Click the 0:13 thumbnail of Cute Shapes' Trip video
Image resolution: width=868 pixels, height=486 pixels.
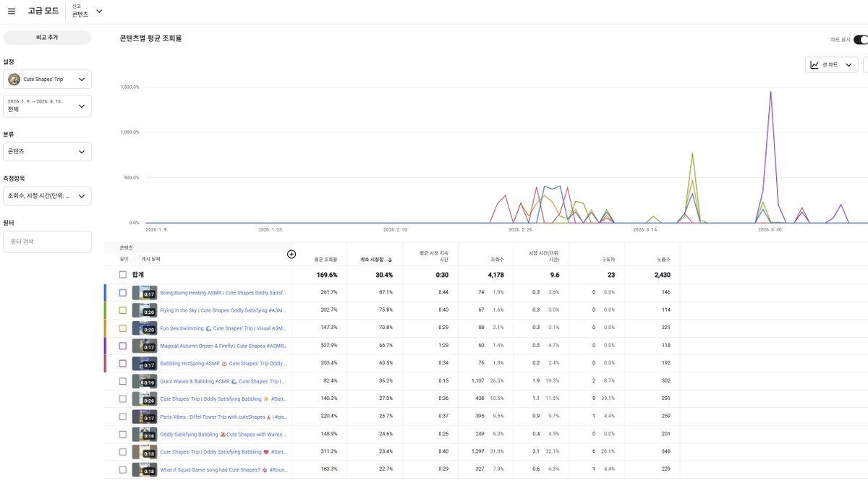[144, 452]
